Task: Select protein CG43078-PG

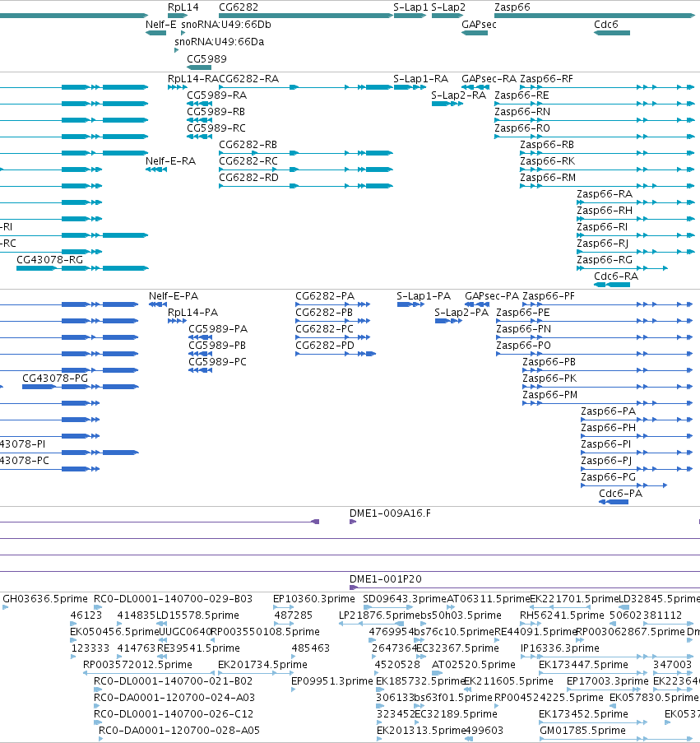Action: [55, 378]
